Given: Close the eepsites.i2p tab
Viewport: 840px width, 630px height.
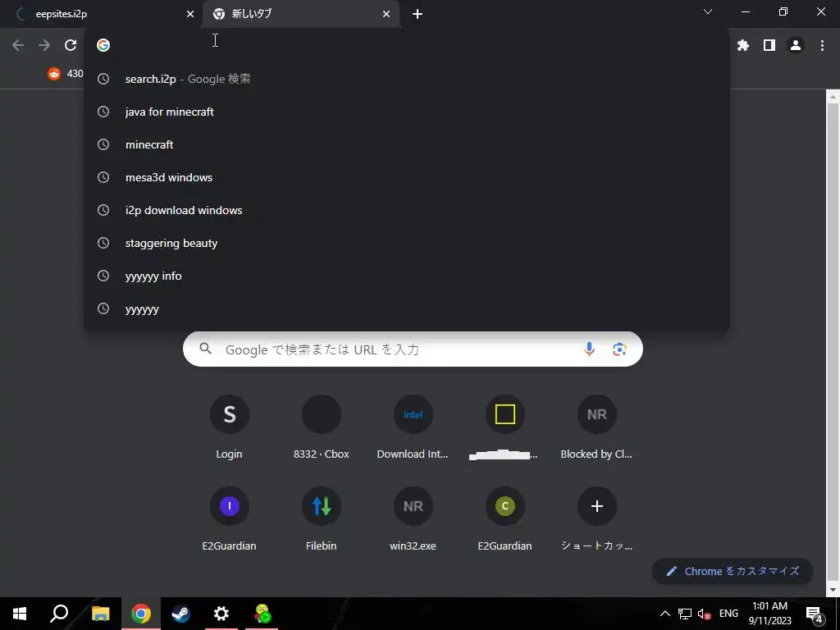Looking at the screenshot, I should (x=190, y=15).
